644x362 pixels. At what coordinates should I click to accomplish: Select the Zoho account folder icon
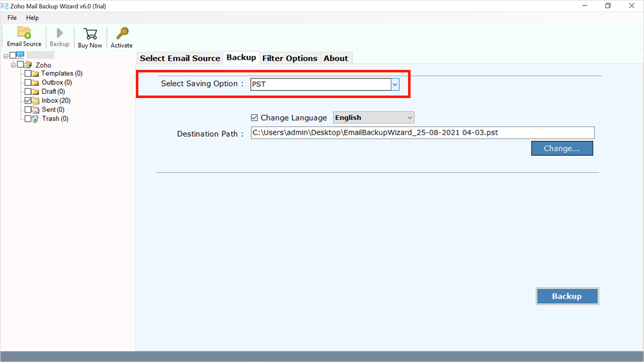(x=28, y=64)
